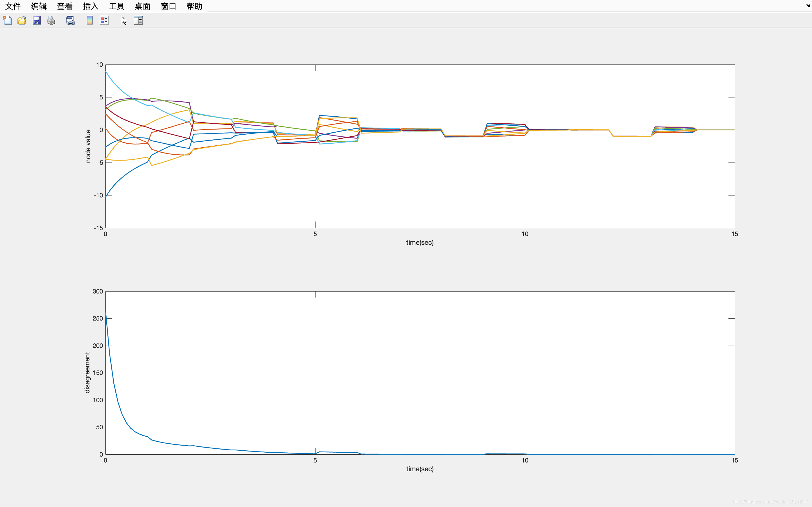Open the 查看 menu
812x507 pixels.
click(65, 6)
